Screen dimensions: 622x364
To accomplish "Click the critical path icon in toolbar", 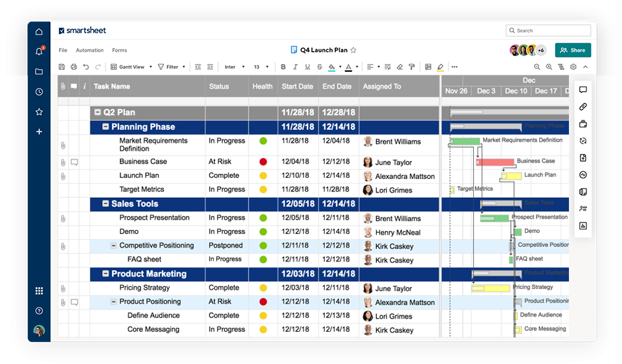I will [x=561, y=67].
